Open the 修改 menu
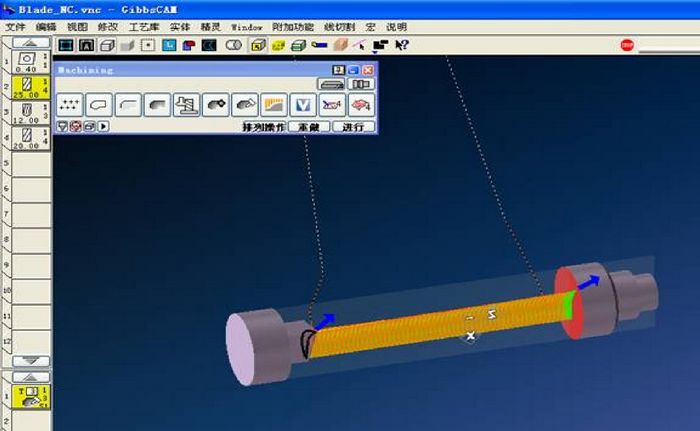700x431 pixels. point(108,27)
